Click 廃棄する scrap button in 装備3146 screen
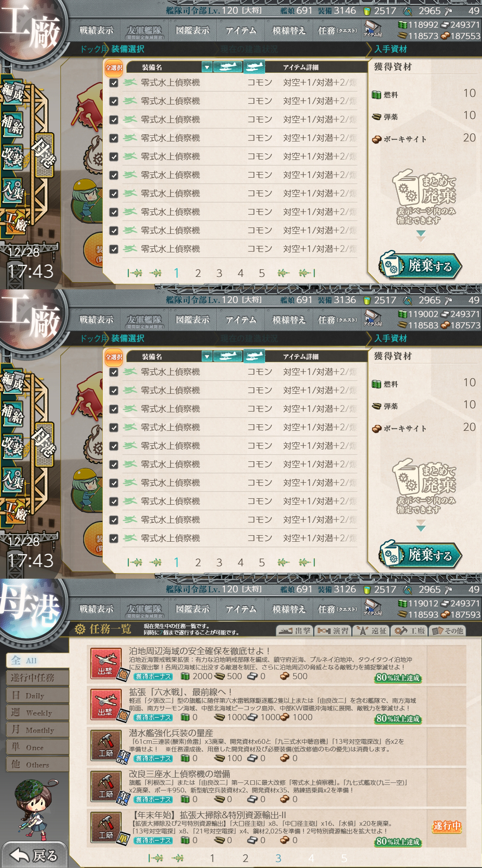Viewport: 482px width, 868px height. 421,266
